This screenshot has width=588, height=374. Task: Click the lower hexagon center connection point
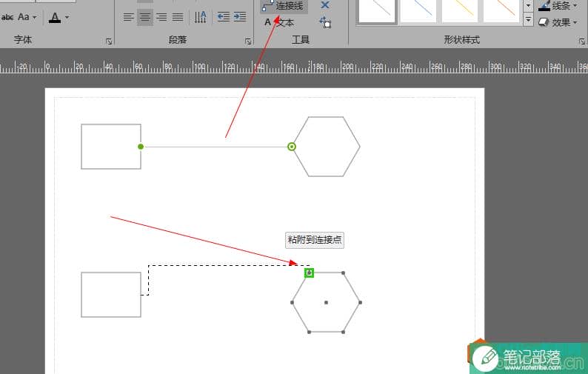pyautogui.click(x=327, y=302)
